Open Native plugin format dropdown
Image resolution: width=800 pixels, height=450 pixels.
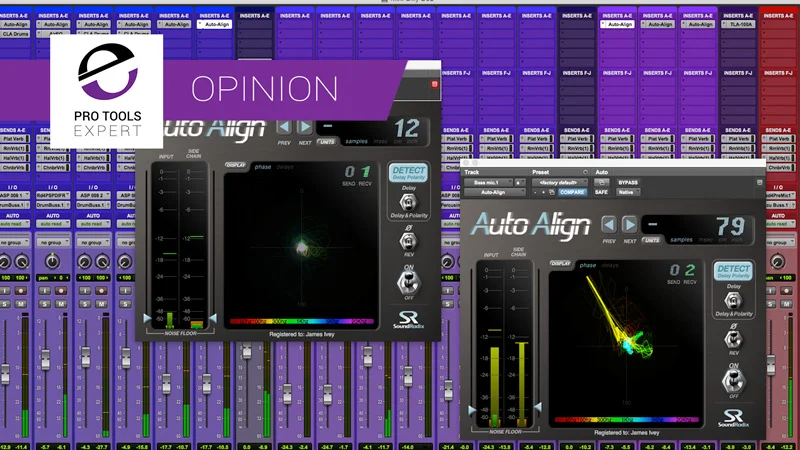pos(628,192)
